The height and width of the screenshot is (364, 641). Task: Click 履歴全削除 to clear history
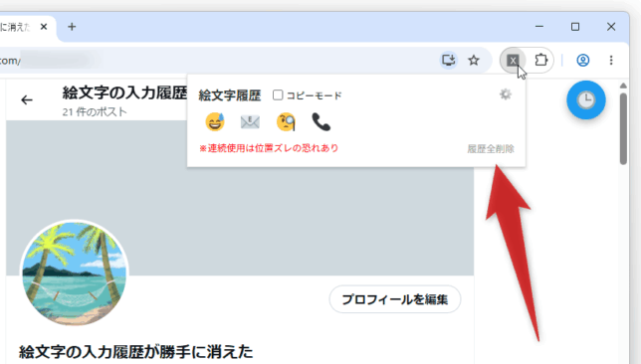[x=491, y=149]
